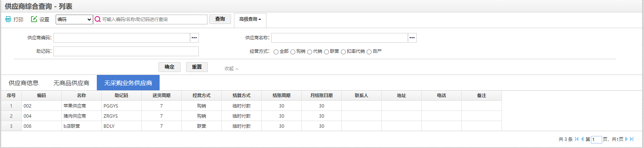Select the 扣率代销 radio option
Viewport: 644px width, 148px height.
click(343, 52)
